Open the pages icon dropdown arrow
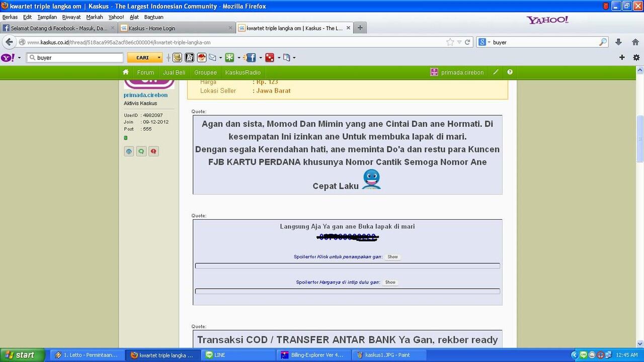 294,58
